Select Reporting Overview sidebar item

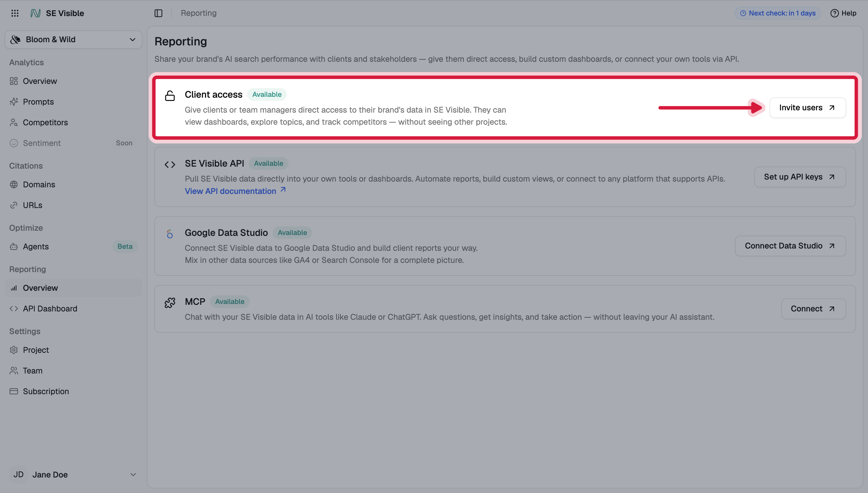click(x=73, y=288)
